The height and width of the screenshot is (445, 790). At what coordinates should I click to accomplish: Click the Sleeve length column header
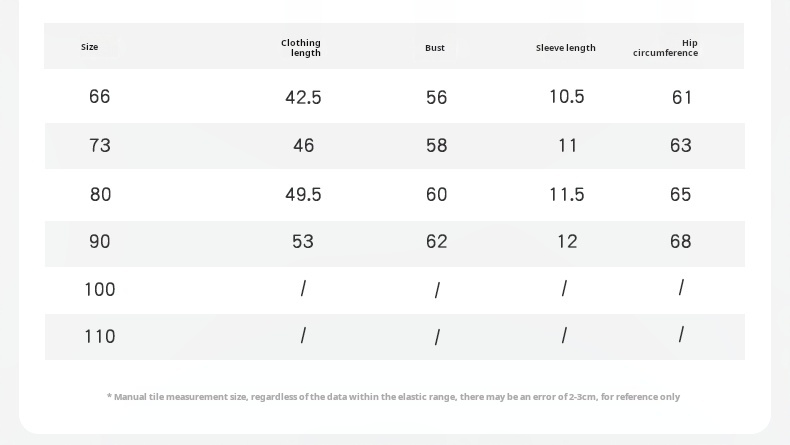(566, 48)
